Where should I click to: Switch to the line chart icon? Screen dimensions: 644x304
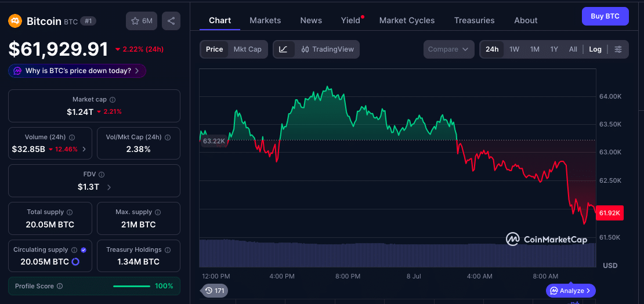pos(283,49)
